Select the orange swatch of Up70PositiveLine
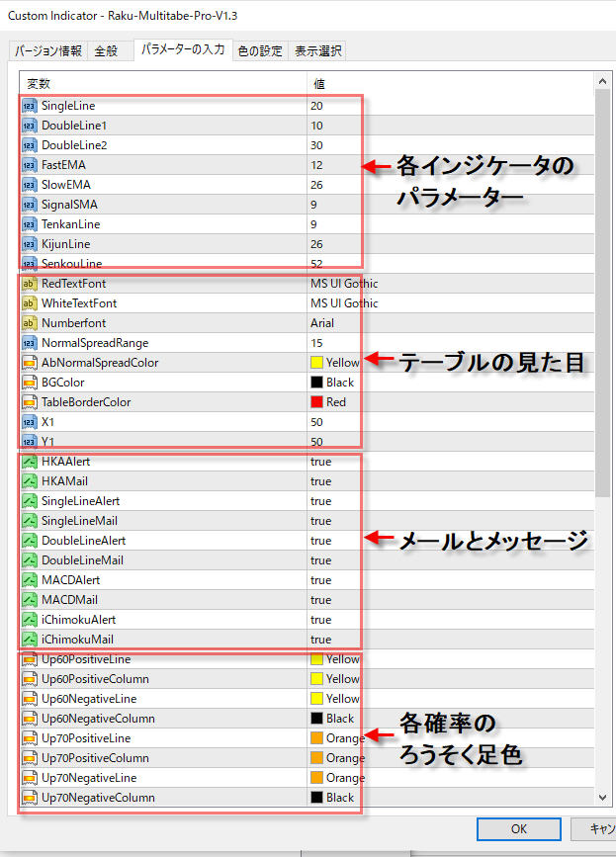Viewport: 616px width, 857px height. (316, 737)
